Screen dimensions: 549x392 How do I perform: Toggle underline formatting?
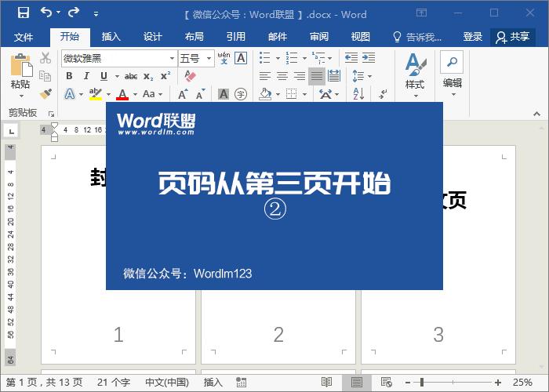click(104, 76)
